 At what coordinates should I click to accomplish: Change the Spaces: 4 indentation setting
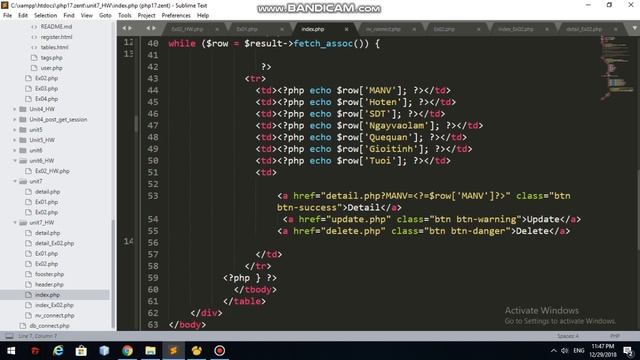coord(568,336)
